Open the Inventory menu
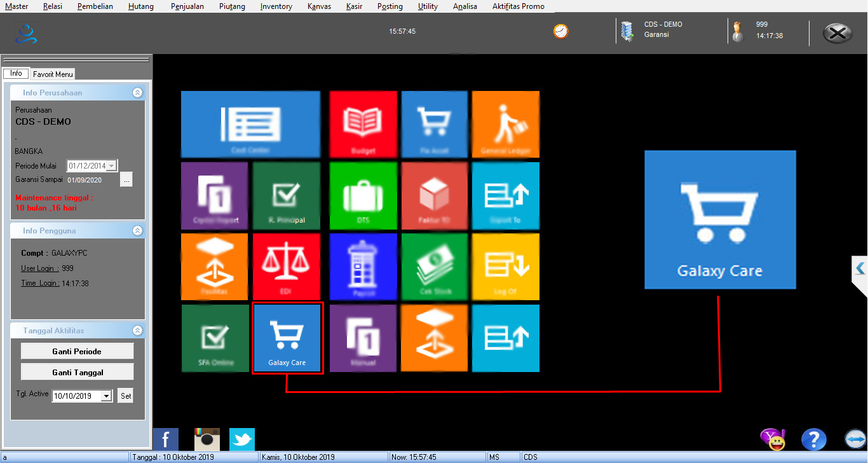Image resolution: width=868 pixels, height=463 pixels. [276, 6]
